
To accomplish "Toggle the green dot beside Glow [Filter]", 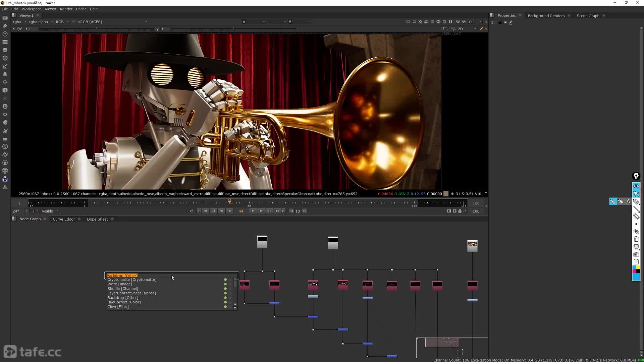I will point(225,307).
